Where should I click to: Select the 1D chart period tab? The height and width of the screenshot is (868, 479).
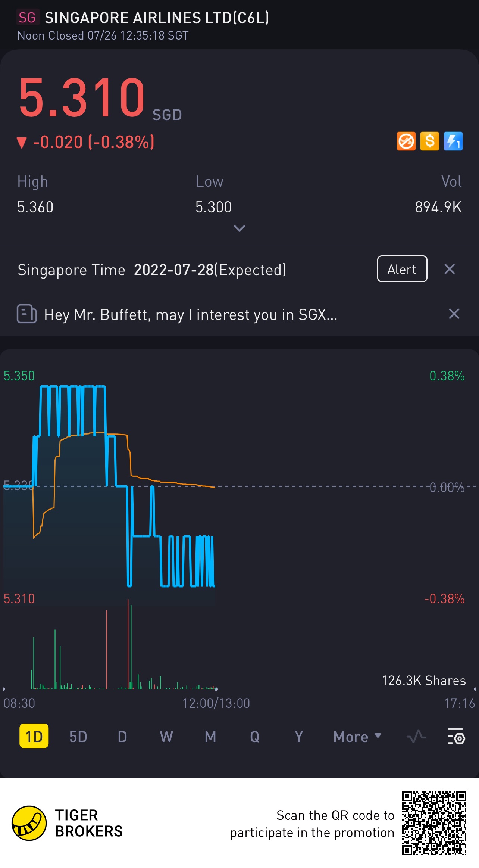(34, 737)
